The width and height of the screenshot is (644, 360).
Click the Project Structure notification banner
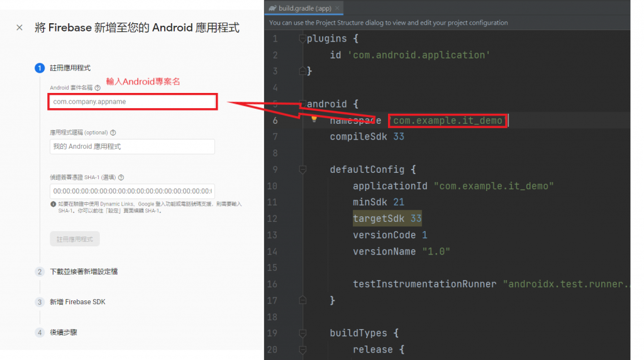(447, 23)
